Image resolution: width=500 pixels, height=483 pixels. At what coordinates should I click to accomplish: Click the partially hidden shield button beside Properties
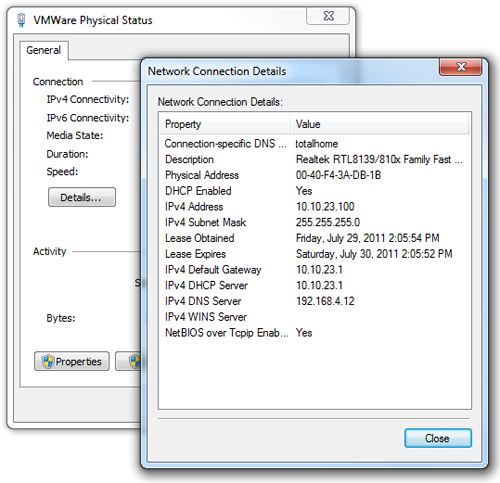click(128, 361)
